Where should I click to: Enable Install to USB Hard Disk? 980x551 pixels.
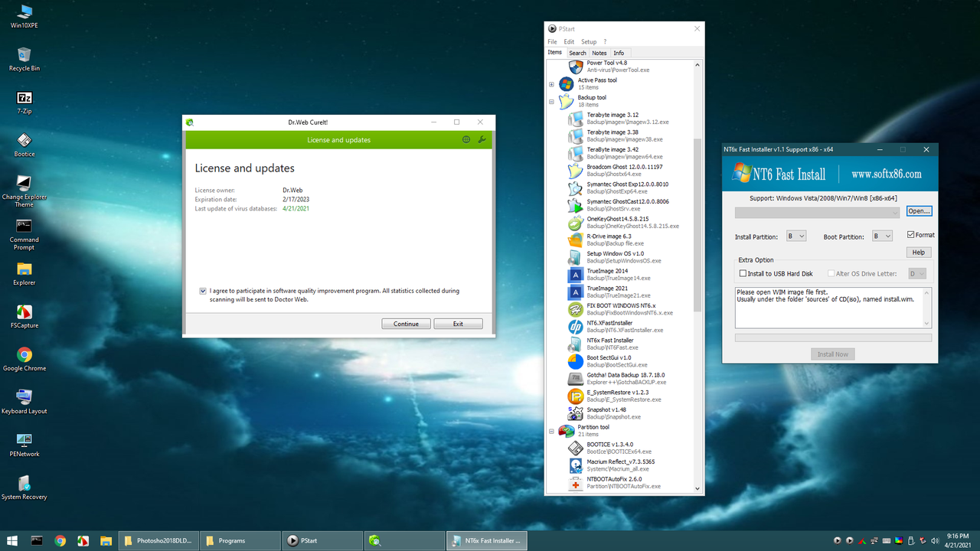click(743, 273)
